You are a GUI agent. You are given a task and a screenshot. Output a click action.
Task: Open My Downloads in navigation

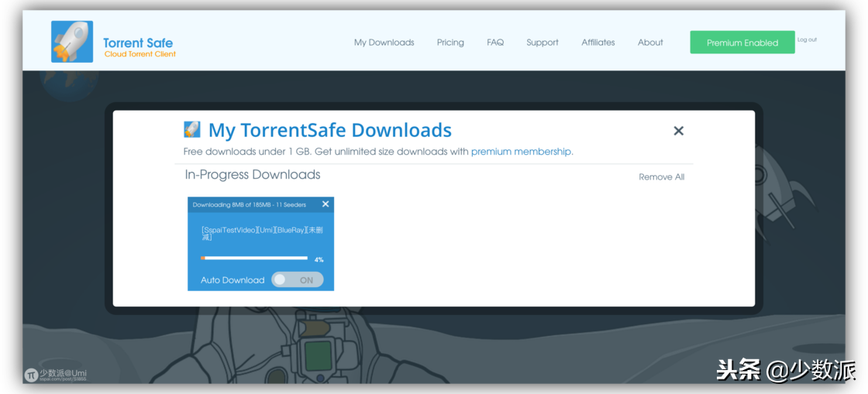(x=384, y=43)
